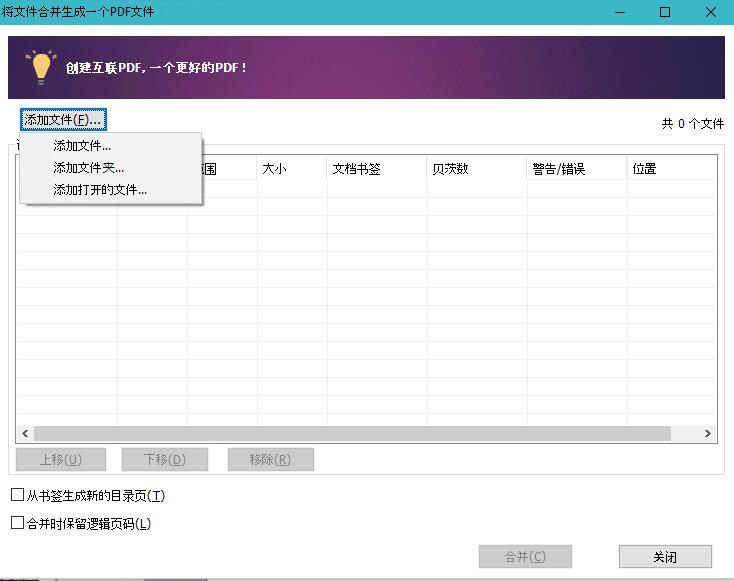Open the 添加文件(F)... dropdown button
Image resolution: width=734 pixels, height=581 pixels.
tap(63, 120)
